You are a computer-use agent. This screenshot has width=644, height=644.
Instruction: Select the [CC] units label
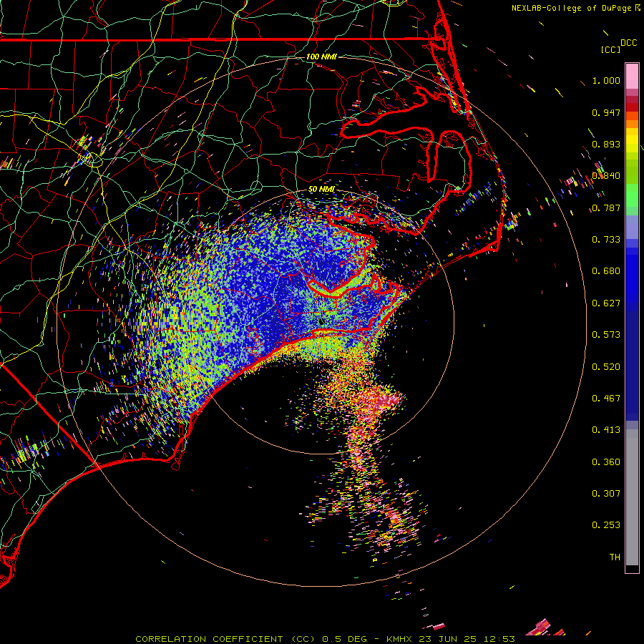(610, 49)
